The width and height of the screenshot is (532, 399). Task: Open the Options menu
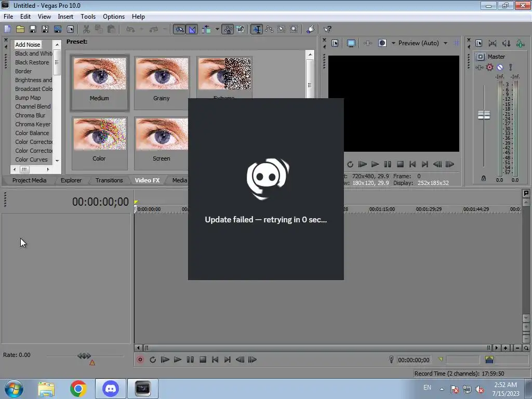coord(114,17)
